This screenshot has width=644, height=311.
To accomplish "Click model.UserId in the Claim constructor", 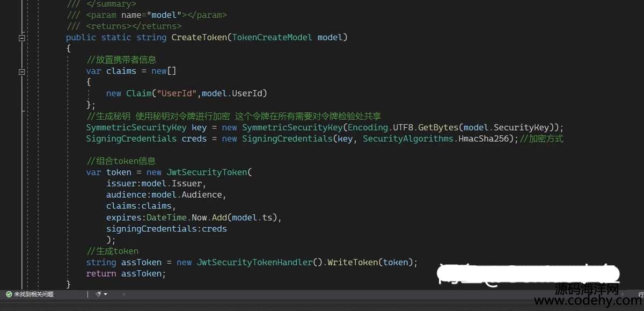I will 232,93.
